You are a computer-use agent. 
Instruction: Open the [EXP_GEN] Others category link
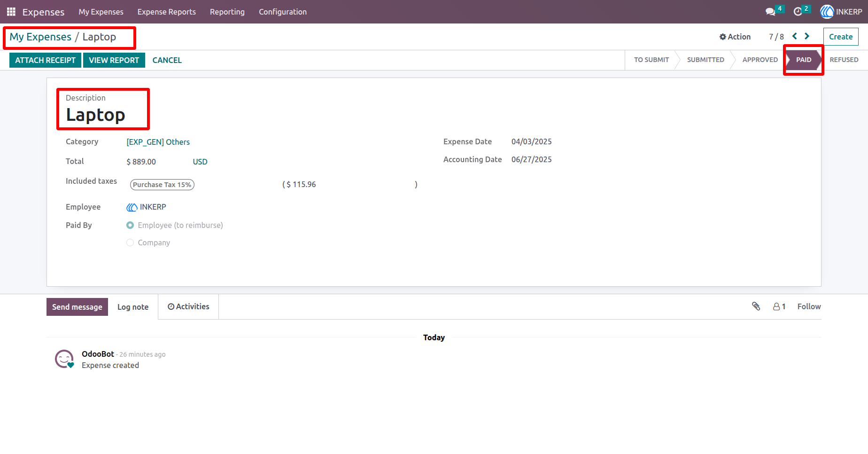(158, 142)
